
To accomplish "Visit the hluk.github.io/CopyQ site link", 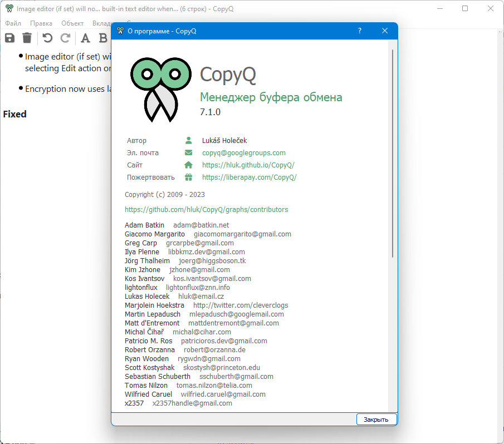I will (x=248, y=165).
